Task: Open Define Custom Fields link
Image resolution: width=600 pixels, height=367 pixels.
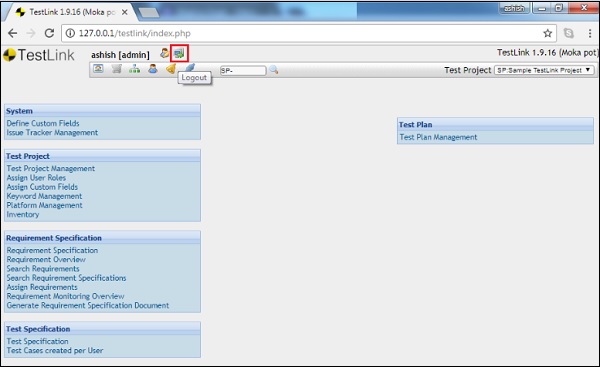Action: point(43,123)
